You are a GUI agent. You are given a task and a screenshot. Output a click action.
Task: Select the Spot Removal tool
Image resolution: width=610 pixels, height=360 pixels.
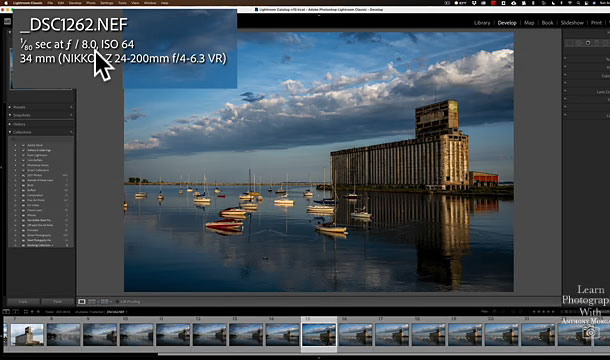(x=578, y=43)
